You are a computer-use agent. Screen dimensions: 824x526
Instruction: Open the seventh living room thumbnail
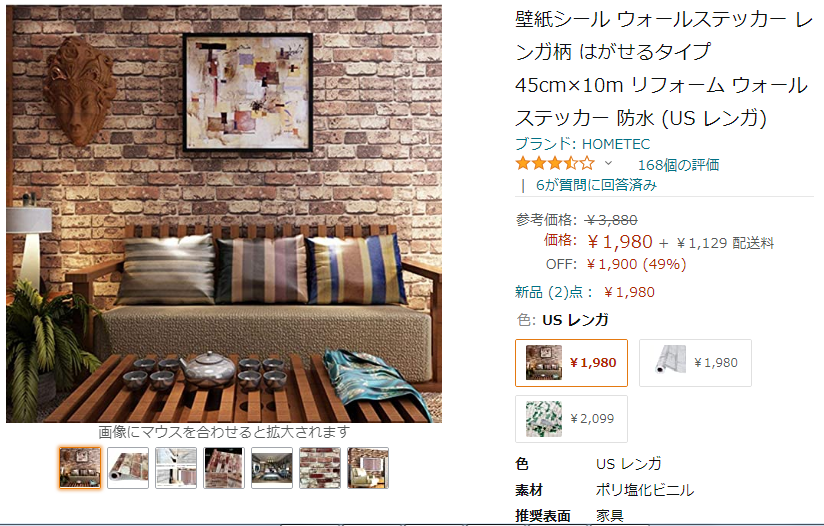click(x=368, y=468)
